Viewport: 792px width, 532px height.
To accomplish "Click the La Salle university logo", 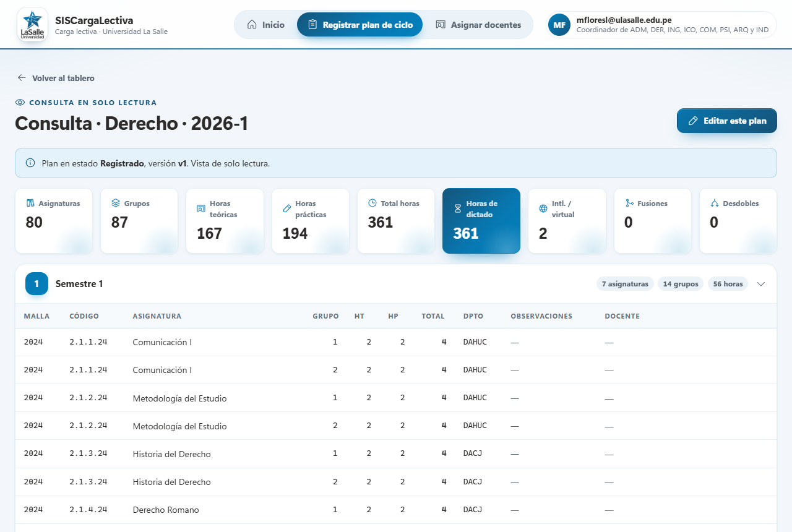I will tap(32, 25).
